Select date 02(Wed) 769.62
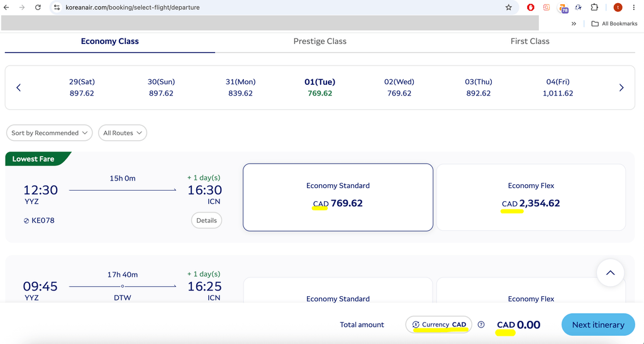 (x=399, y=87)
